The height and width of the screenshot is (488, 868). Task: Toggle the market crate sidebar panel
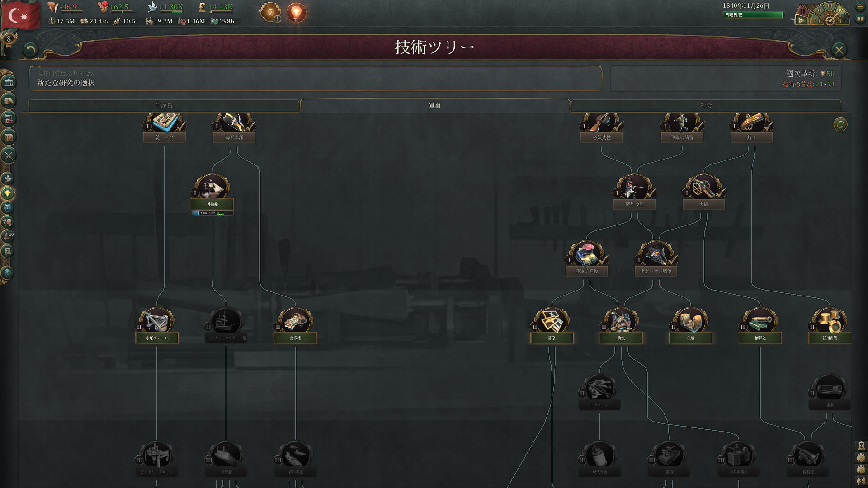(x=9, y=137)
